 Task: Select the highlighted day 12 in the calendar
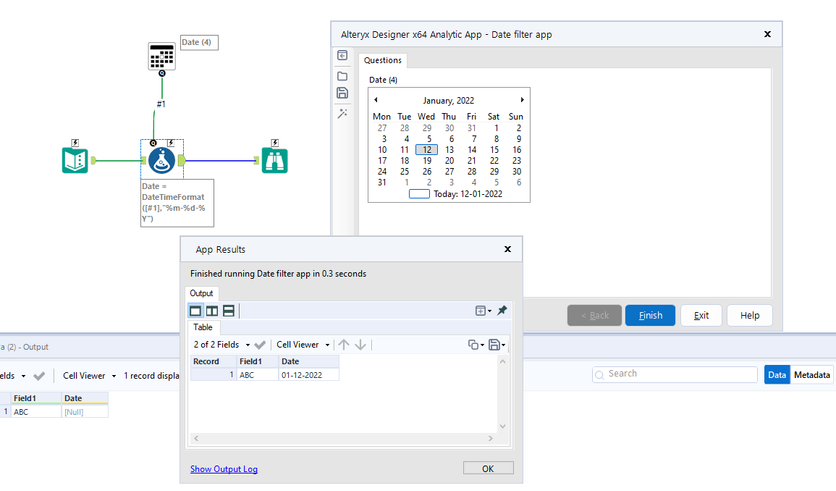click(x=427, y=150)
